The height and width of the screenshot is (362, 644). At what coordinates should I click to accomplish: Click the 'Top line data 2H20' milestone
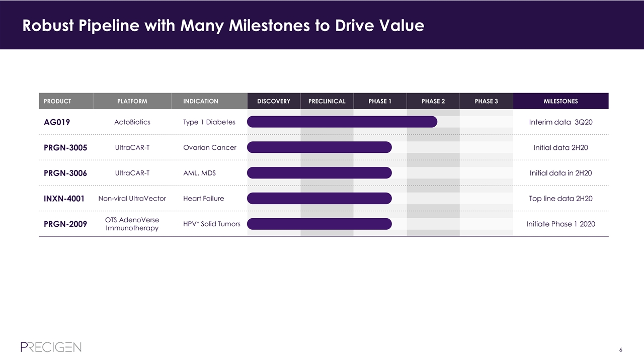560,199
